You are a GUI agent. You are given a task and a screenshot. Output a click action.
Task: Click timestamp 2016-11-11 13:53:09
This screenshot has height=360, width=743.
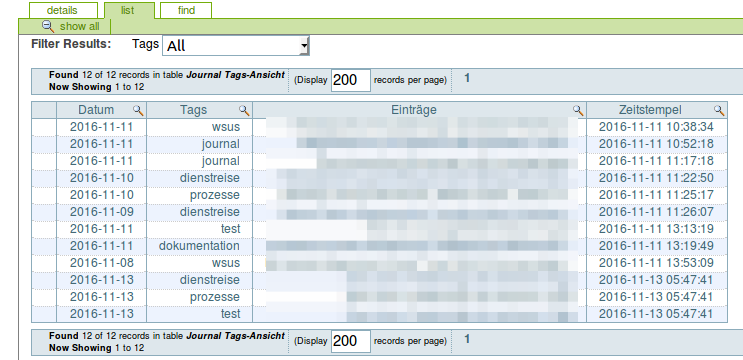coord(656,263)
